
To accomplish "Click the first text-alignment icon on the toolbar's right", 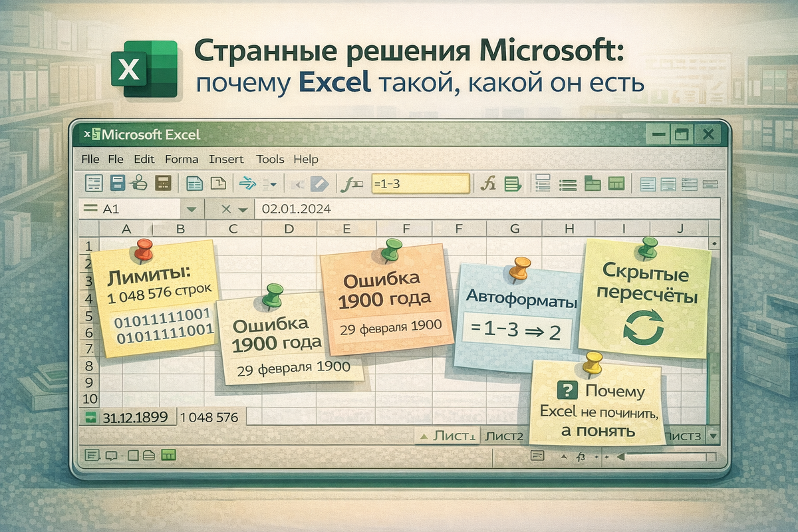I will 647,184.
